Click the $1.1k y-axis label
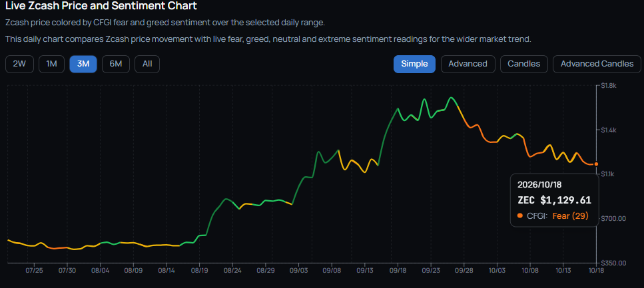Image resolution: width=644 pixels, height=288 pixels. [609, 174]
